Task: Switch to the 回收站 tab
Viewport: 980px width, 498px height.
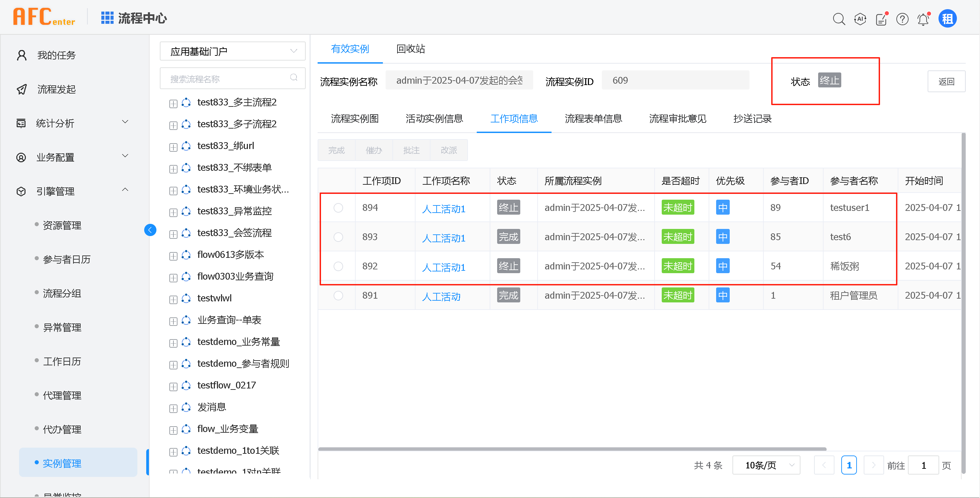Action: tap(410, 49)
